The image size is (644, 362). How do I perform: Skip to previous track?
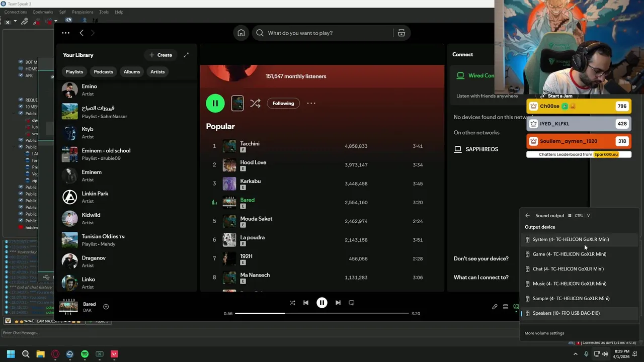pyautogui.click(x=306, y=303)
